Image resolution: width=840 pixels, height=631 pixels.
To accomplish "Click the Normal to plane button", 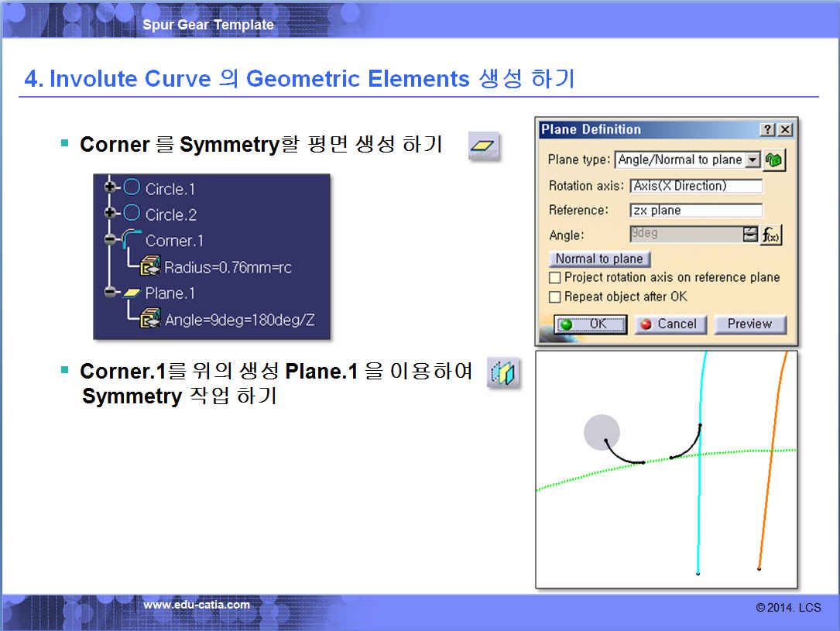I will tap(599, 259).
